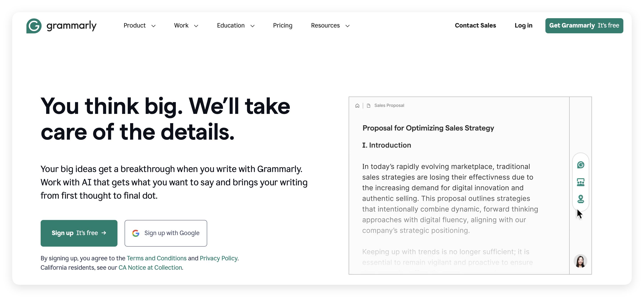Click the Log in link
Image resolution: width=644 pixels, height=297 pixels.
(523, 26)
